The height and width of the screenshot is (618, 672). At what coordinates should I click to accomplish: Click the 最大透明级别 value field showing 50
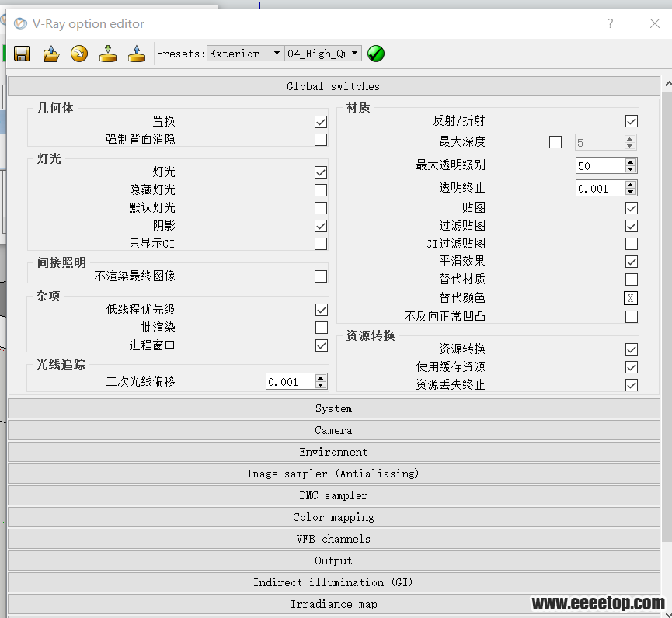tap(600, 165)
